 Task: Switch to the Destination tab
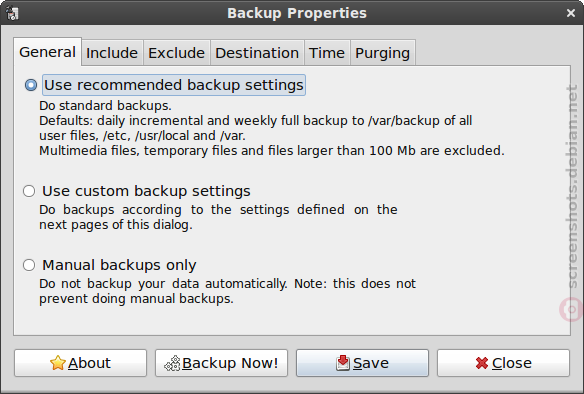coord(257,53)
